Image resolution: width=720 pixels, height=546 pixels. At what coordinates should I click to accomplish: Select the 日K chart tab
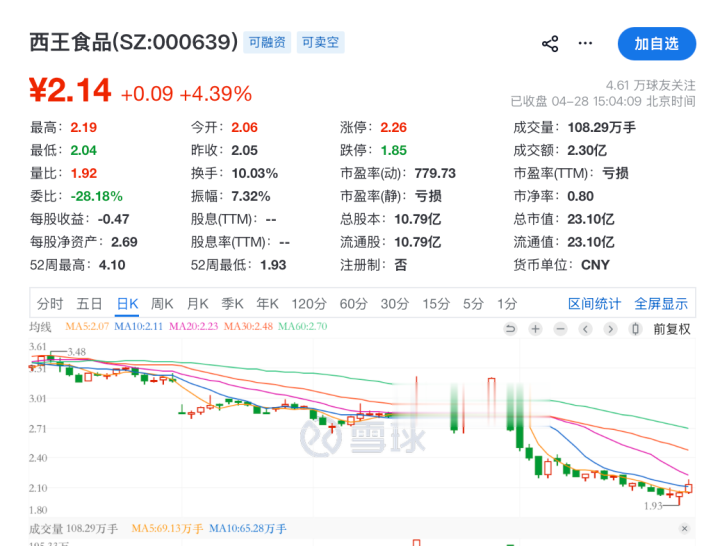pyautogui.click(x=127, y=304)
